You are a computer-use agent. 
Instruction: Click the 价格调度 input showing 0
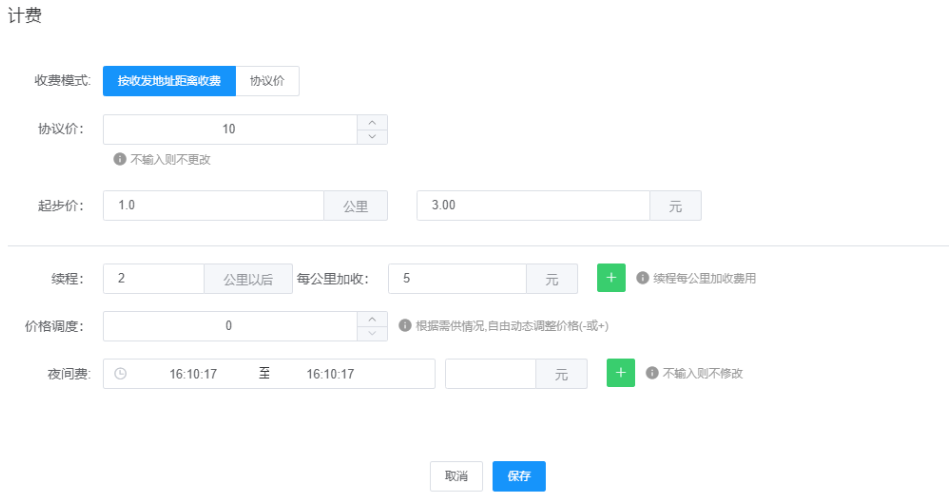(230, 326)
